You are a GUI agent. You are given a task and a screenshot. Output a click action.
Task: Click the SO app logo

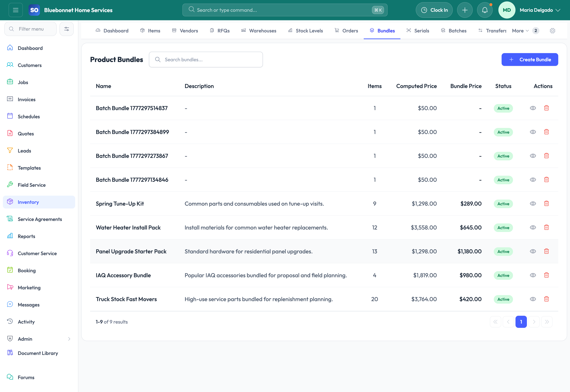tap(34, 10)
